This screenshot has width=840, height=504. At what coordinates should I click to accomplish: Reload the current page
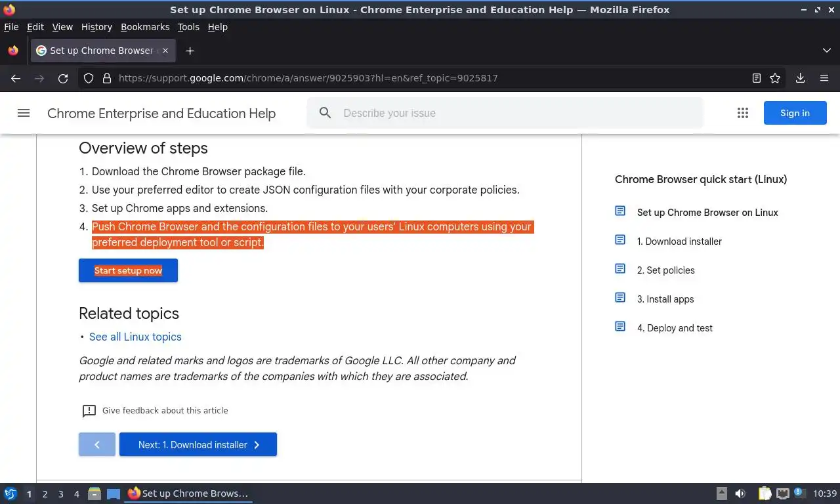pyautogui.click(x=63, y=78)
